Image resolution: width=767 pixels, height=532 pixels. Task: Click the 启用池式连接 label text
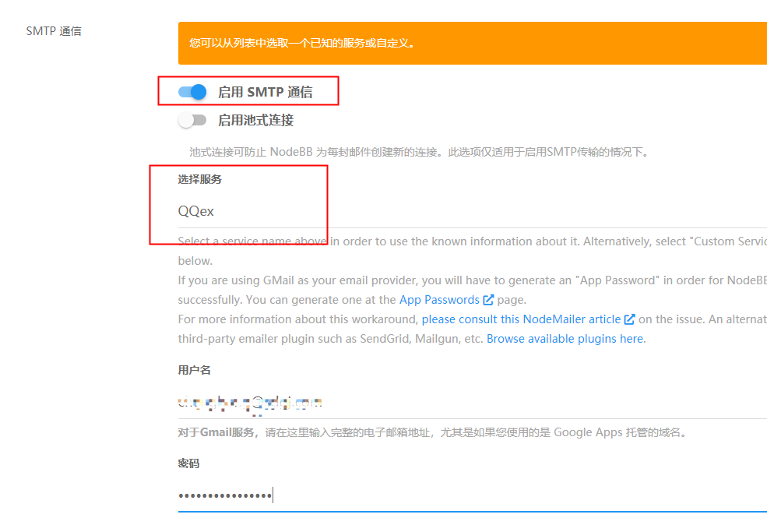point(256,121)
